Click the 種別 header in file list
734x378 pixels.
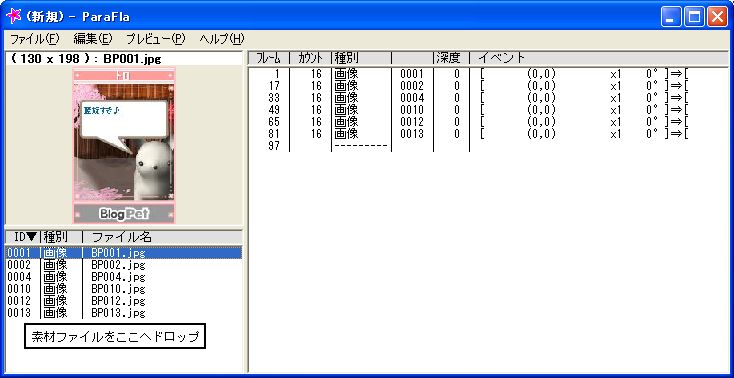[x=62, y=237]
